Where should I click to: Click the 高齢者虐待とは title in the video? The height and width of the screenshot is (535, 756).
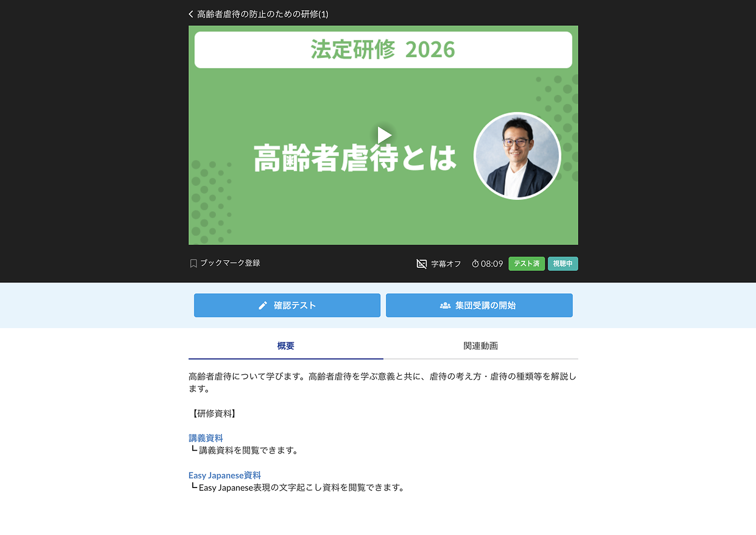coord(355,158)
